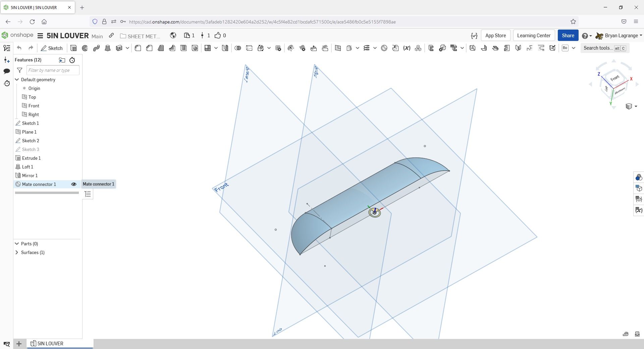
Task: Click the Main branch label
Action: point(97,36)
